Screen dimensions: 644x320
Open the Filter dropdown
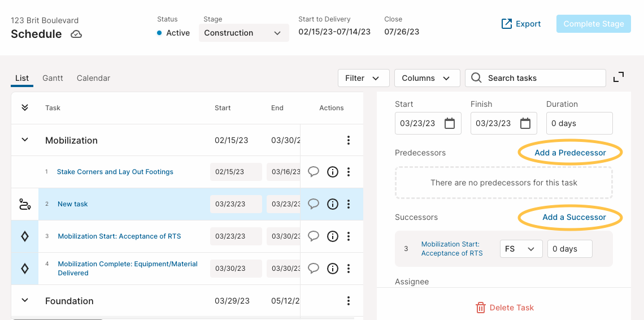coord(363,78)
